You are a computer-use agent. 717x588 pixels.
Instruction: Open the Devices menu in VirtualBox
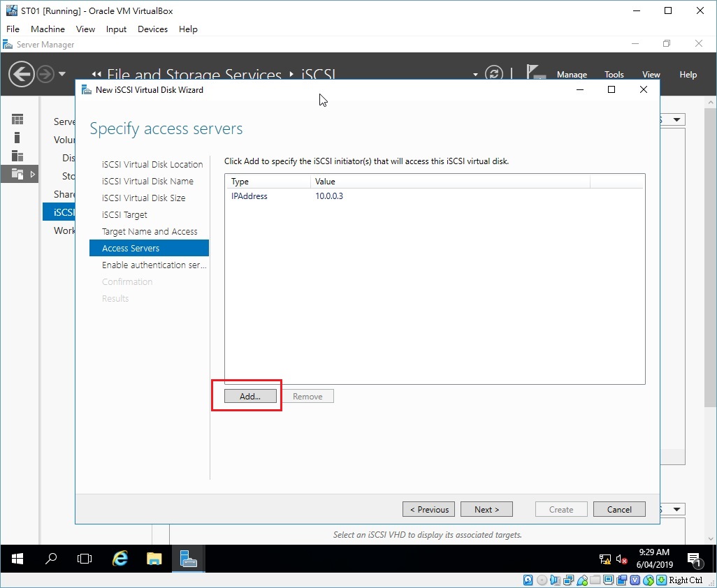tap(152, 29)
